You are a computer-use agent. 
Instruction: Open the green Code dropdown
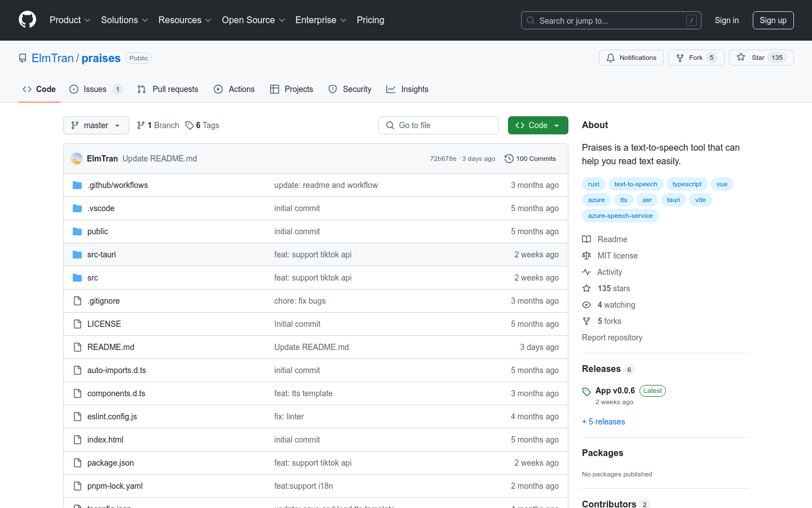(x=538, y=125)
